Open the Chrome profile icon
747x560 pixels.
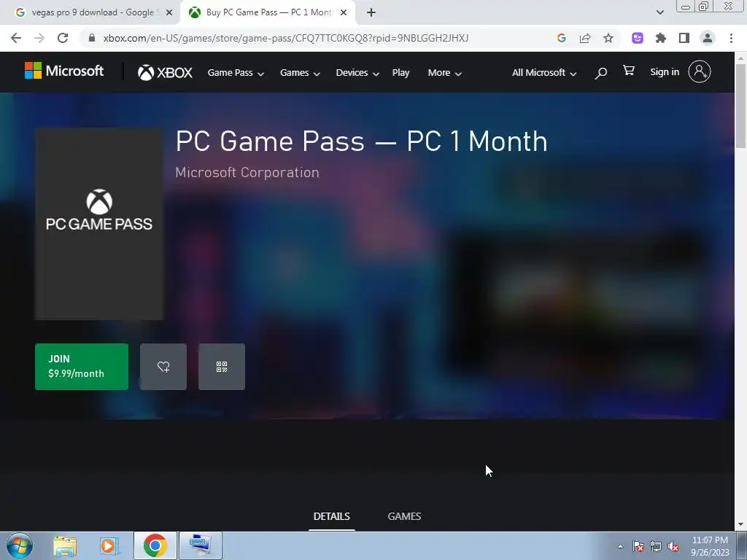[x=708, y=38]
